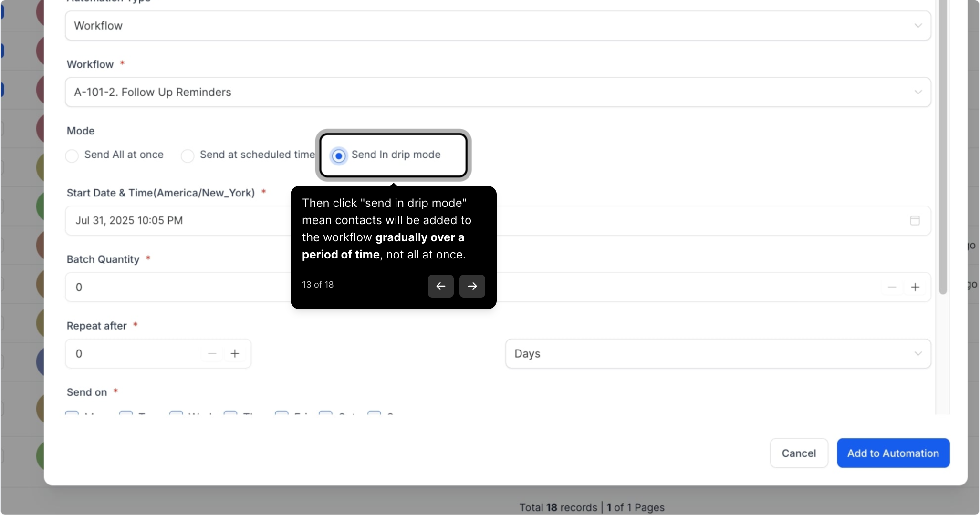Select Send In drip mode radio button

coord(339,155)
